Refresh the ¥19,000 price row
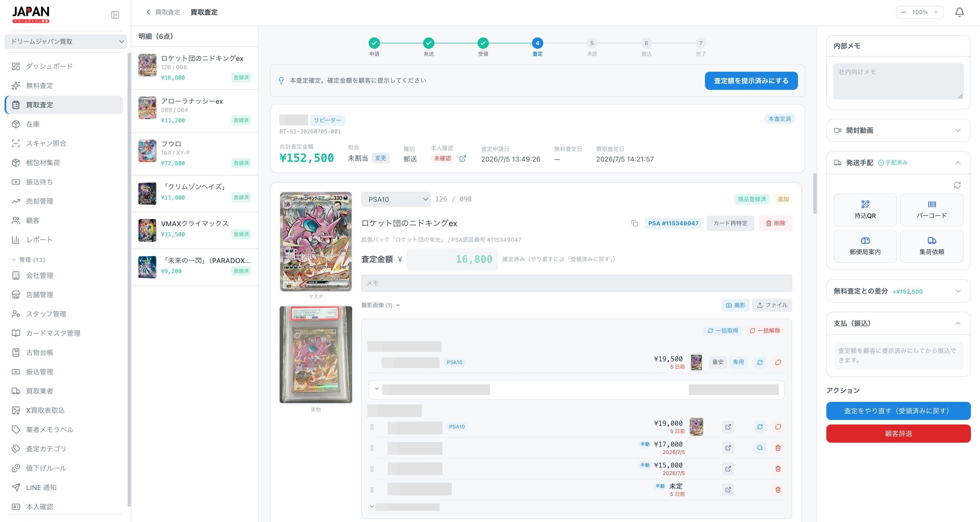Screen dimensions: 980x522 click(760, 426)
